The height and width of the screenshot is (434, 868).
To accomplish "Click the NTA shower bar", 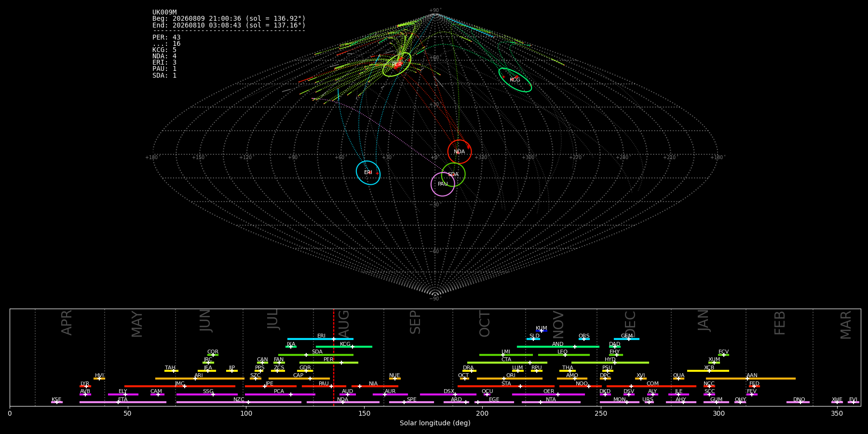I will (551, 402).
